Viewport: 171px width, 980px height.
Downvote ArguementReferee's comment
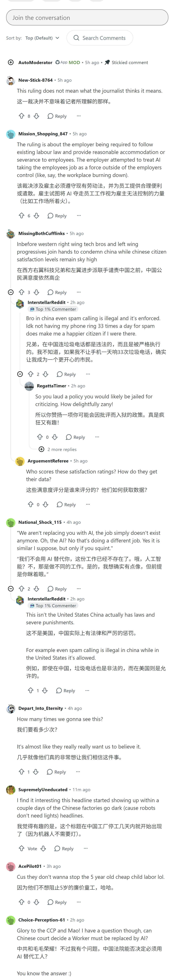click(x=45, y=504)
